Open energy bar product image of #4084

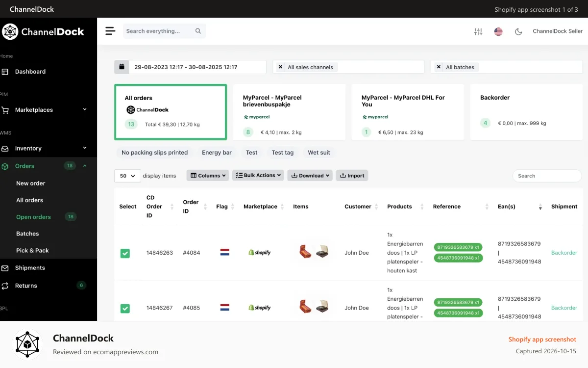click(305, 252)
